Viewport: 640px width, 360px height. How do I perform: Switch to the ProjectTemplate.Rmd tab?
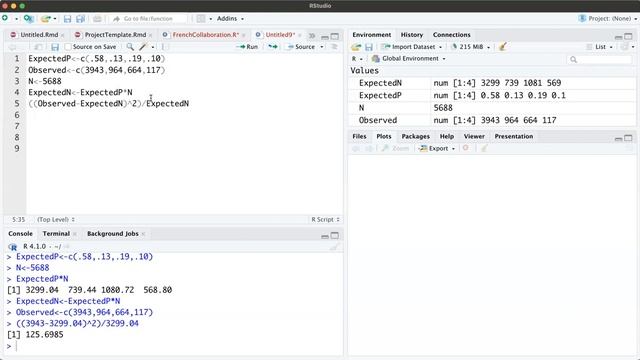(115, 35)
